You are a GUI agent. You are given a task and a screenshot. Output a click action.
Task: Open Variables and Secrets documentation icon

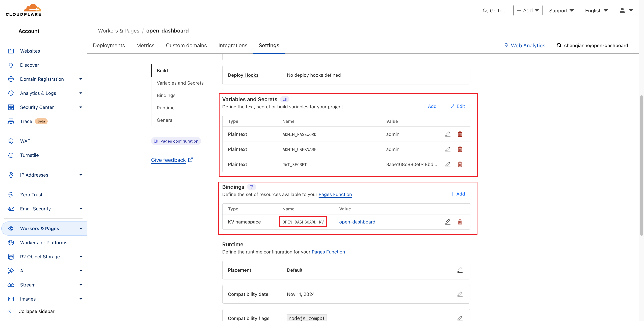[284, 99]
